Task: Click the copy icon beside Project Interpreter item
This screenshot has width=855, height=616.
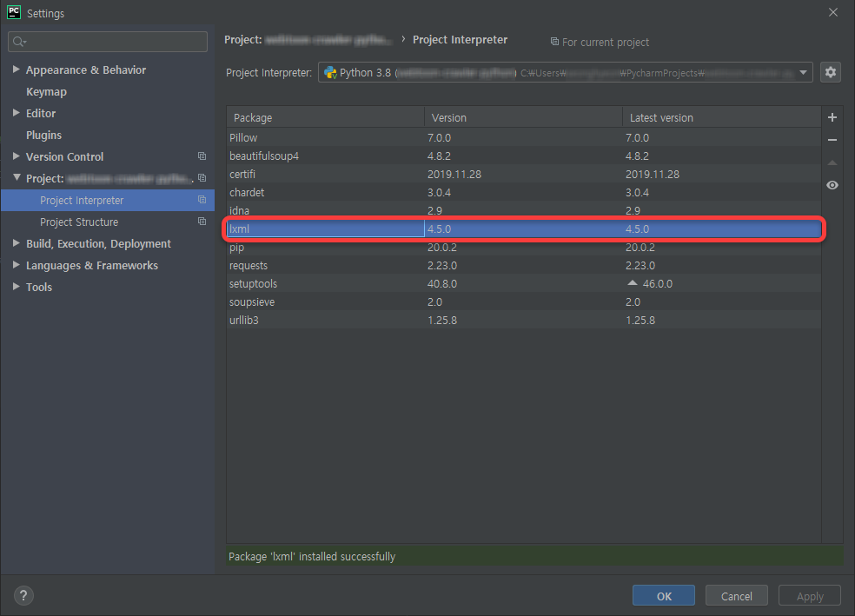Action: coord(202,200)
